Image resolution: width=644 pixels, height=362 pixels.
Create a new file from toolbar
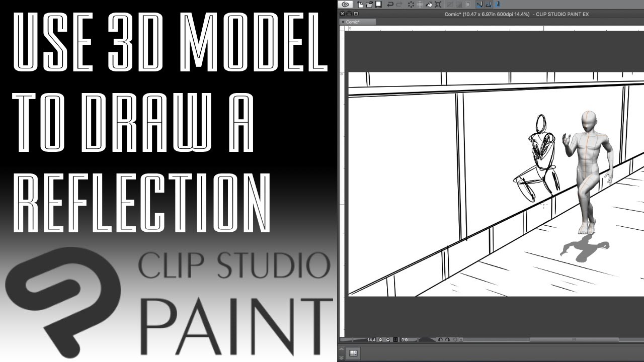[x=360, y=5]
